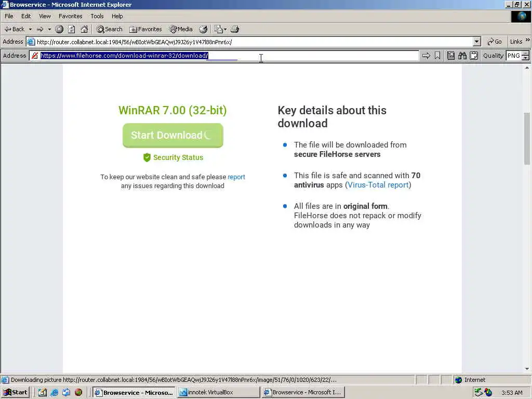Click the network tray icon
Image resolution: width=532 pixels, height=399 pixels.
478,393
